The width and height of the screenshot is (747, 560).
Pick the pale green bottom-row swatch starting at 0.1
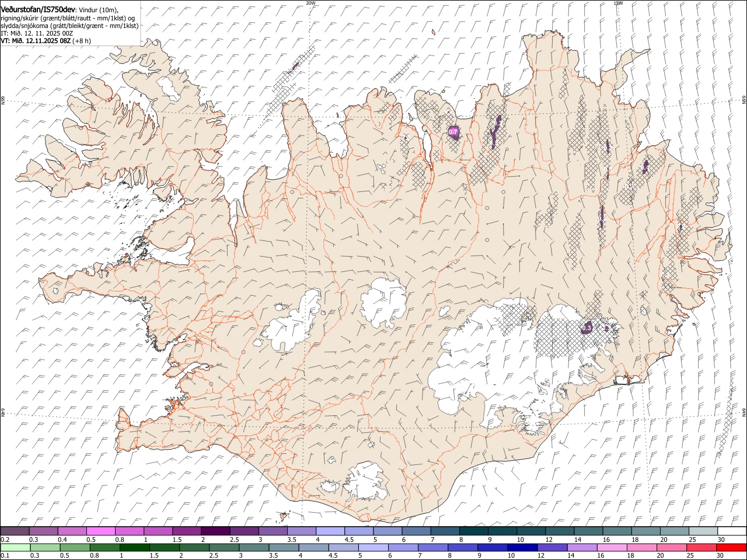[x=16, y=547]
